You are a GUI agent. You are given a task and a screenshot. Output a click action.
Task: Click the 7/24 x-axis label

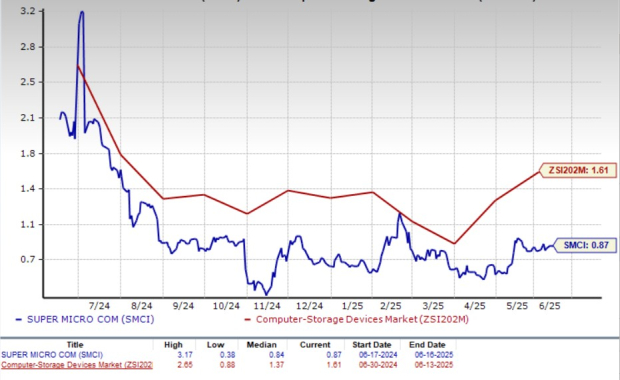coord(99,306)
